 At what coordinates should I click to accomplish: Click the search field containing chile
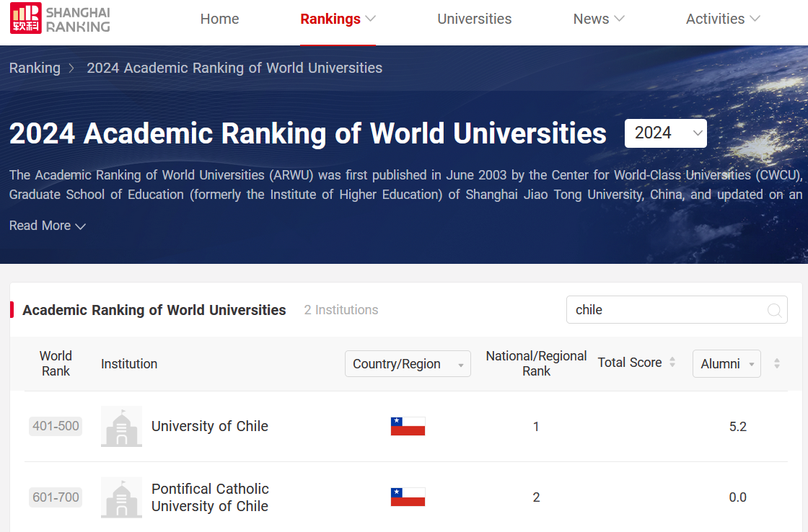click(x=677, y=309)
